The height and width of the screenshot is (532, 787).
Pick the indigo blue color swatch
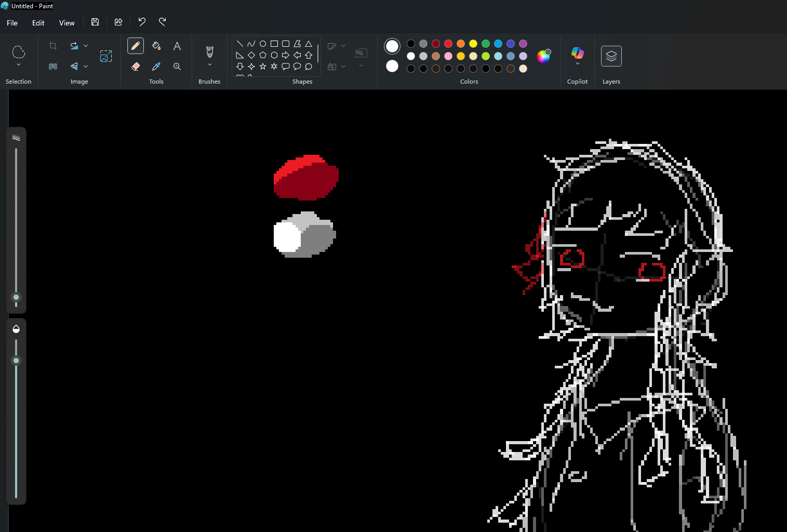[x=511, y=44]
